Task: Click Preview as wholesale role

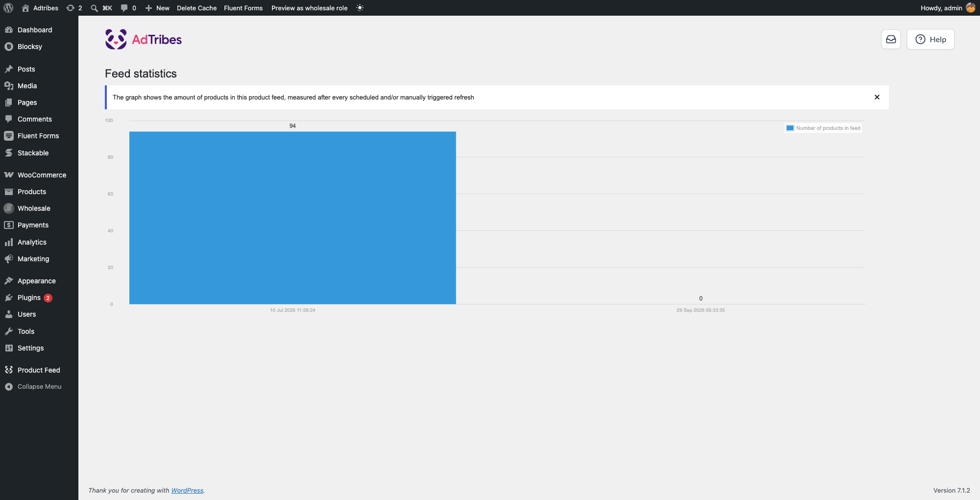Action: pyautogui.click(x=309, y=8)
